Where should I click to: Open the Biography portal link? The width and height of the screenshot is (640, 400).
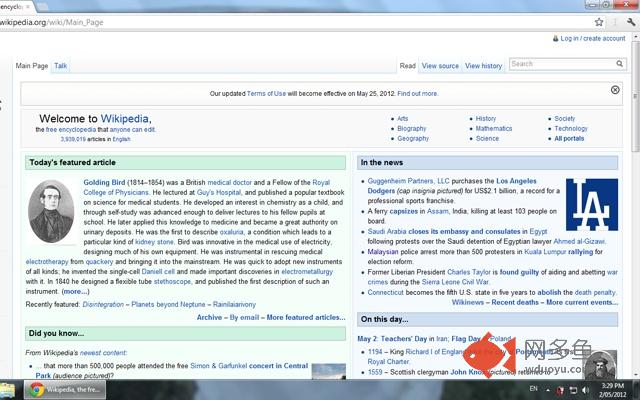411,129
